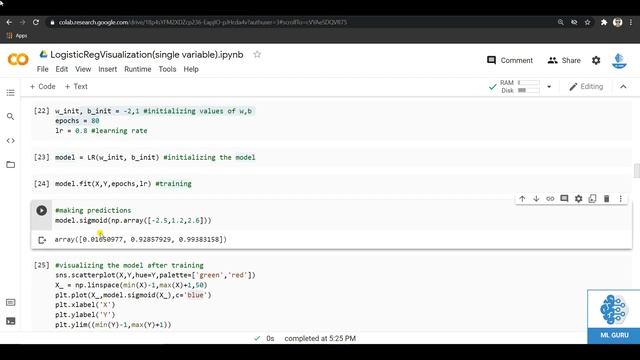Delete the selected cell
Viewport: 640px width, 360px height.
click(607, 199)
